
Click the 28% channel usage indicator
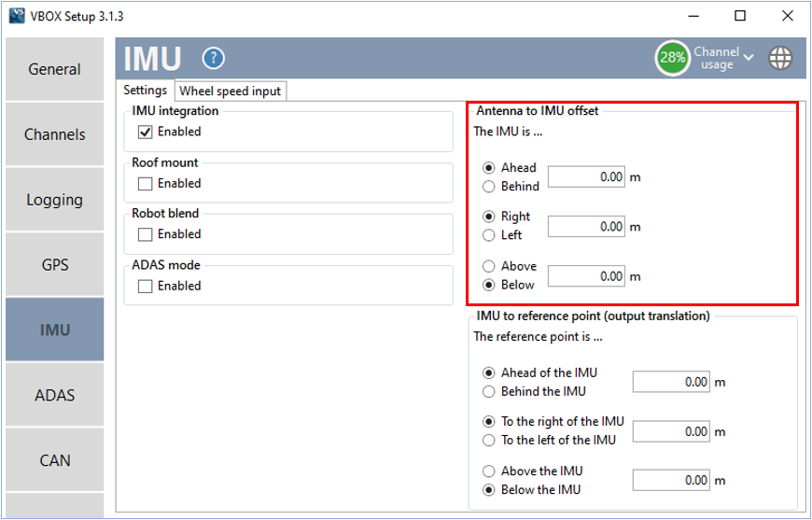[672, 58]
